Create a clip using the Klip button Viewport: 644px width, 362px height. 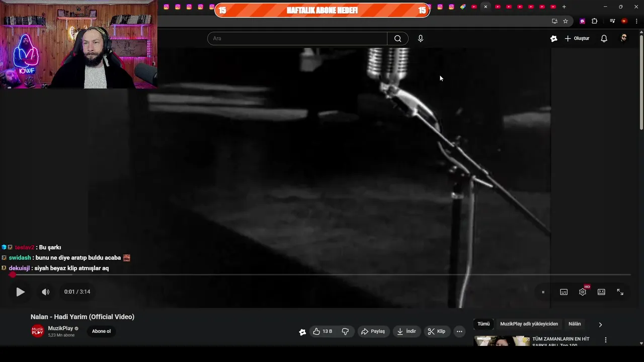tap(436, 331)
